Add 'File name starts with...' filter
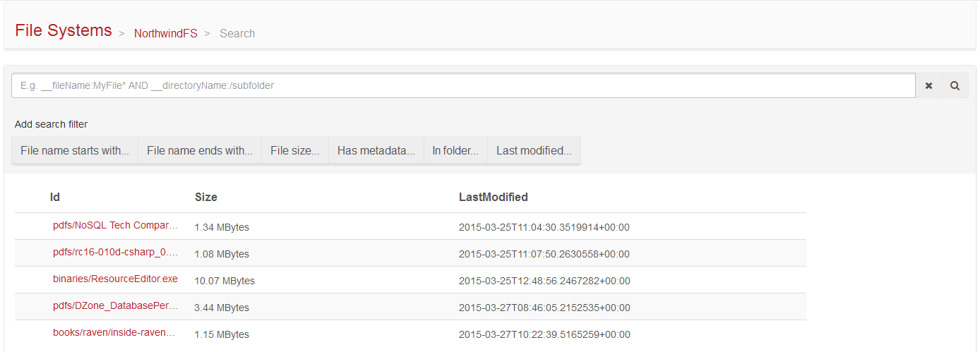980x352 pixels. (x=75, y=150)
